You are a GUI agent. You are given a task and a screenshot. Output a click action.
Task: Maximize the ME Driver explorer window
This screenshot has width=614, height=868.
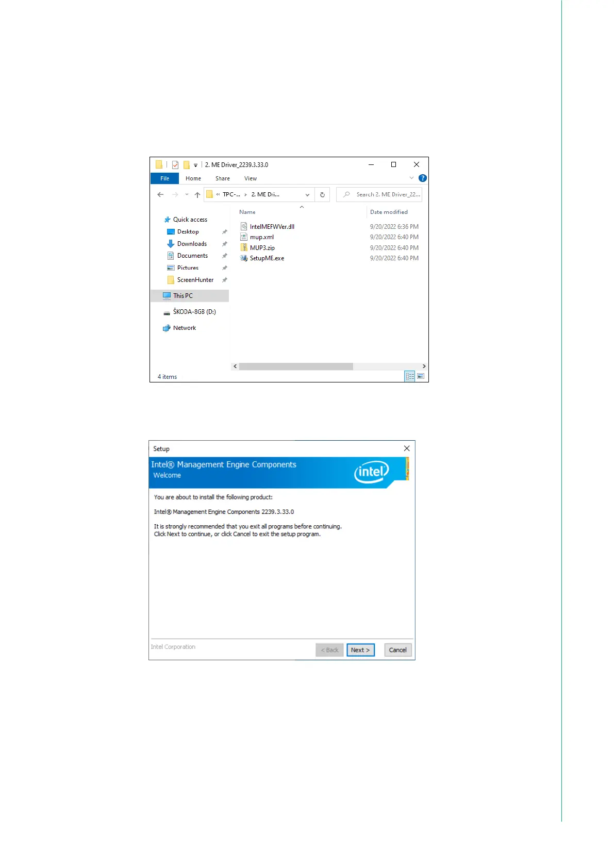coord(393,165)
